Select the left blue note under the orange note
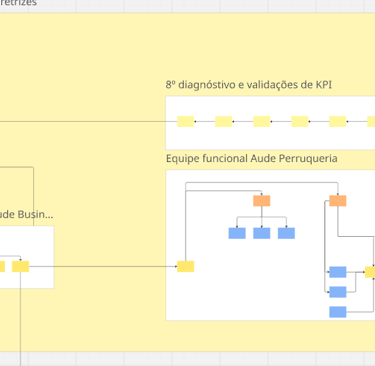The height and width of the screenshot is (366, 375). (x=237, y=233)
